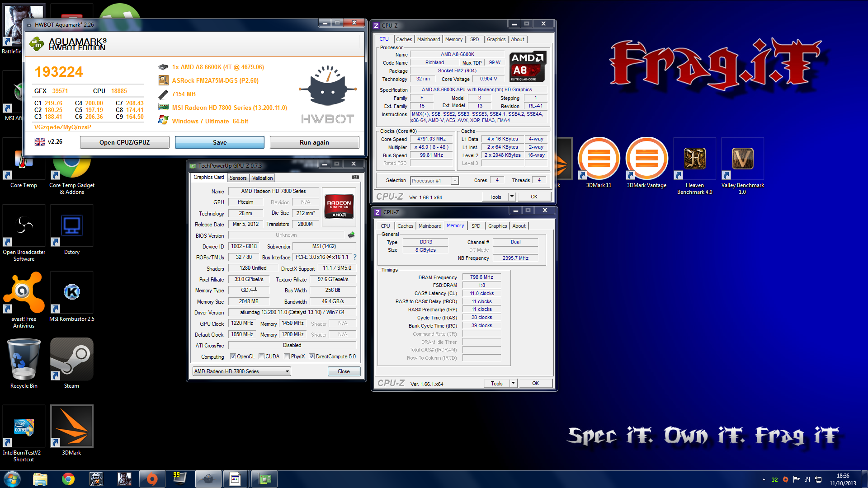This screenshot has height=488, width=868.
Task: Launch Heaven Benchmark 4.0 icon
Action: tap(694, 166)
